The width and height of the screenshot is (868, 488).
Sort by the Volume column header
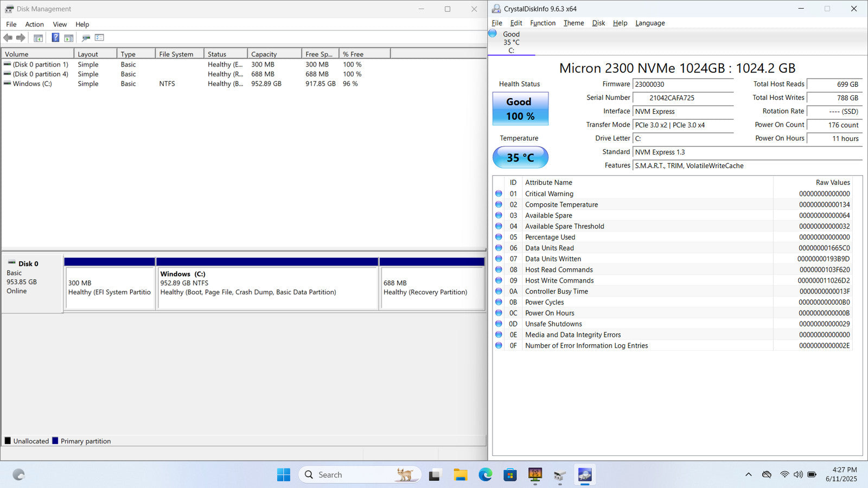click(37, 54)
